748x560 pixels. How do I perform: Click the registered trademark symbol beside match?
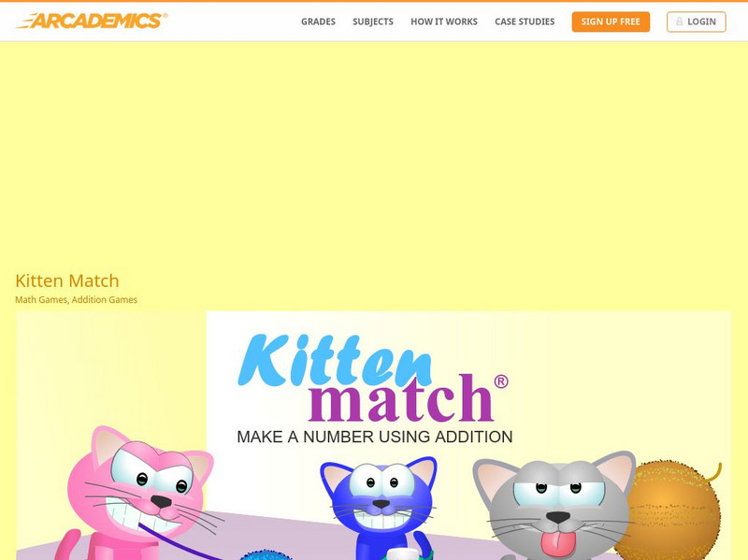501,381
